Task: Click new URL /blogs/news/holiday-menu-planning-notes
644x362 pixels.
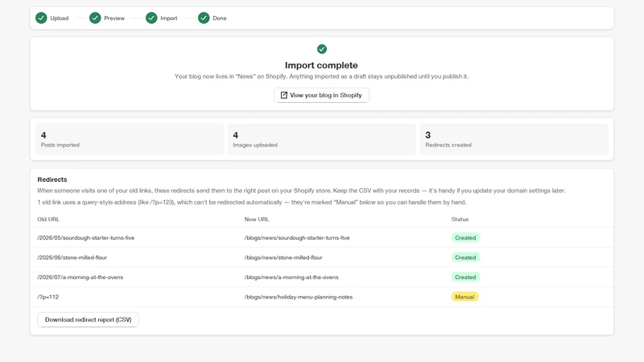Action: 299,297
